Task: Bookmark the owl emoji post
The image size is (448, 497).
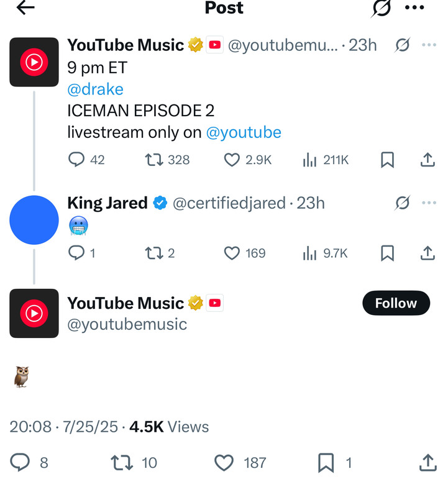Action: coord(326,463)
